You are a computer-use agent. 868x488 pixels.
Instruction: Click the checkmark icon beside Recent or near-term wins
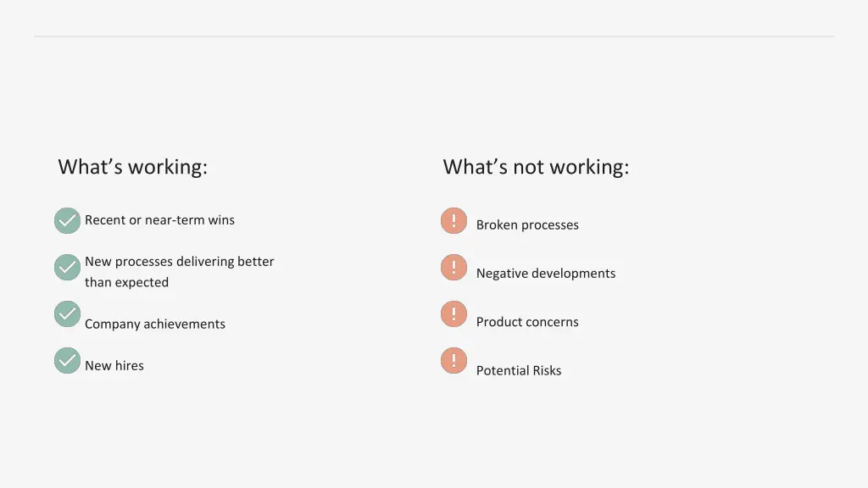67,221
